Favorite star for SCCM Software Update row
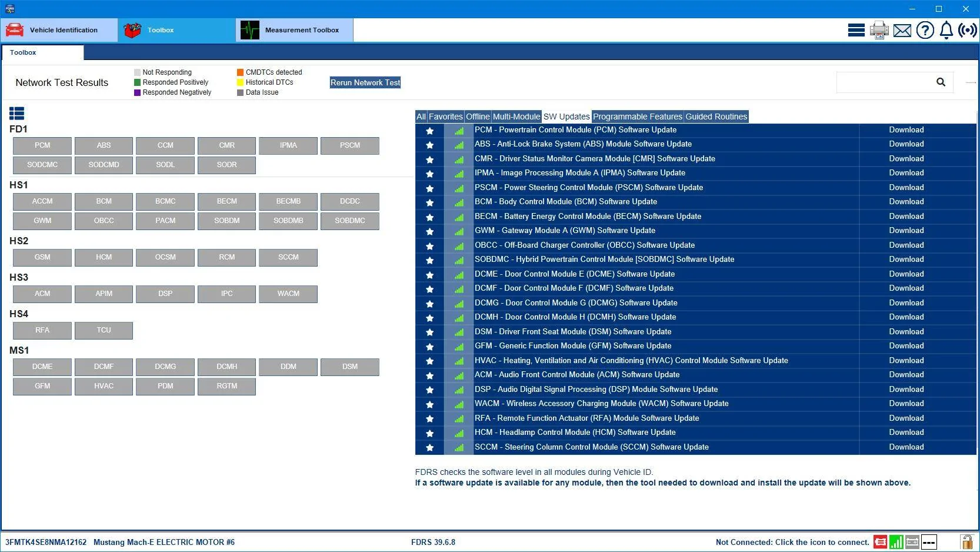 [430, 448]
